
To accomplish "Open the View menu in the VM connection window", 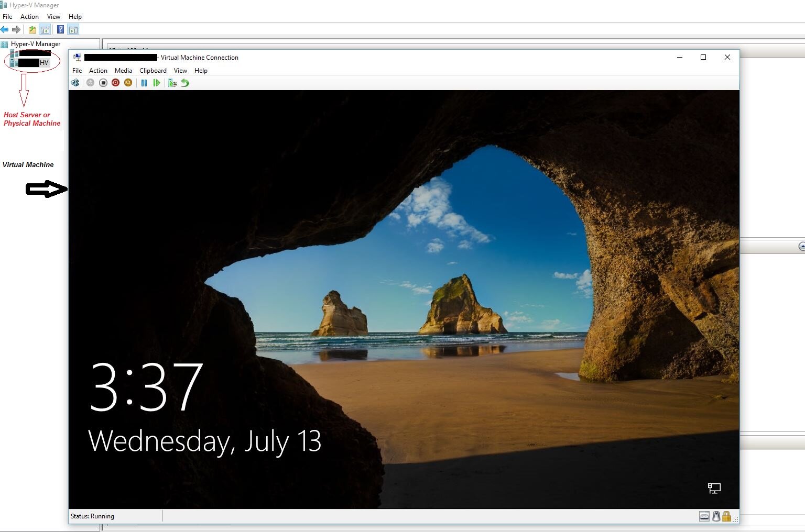I will [x=180, y=70].
